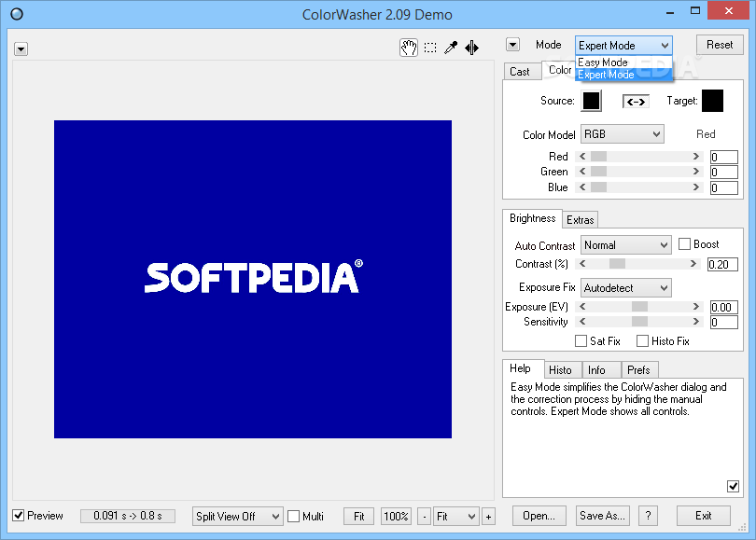The height and width of the screenshot is (540, 756).
Task: Open help with the question mark button
Action: 648,516
